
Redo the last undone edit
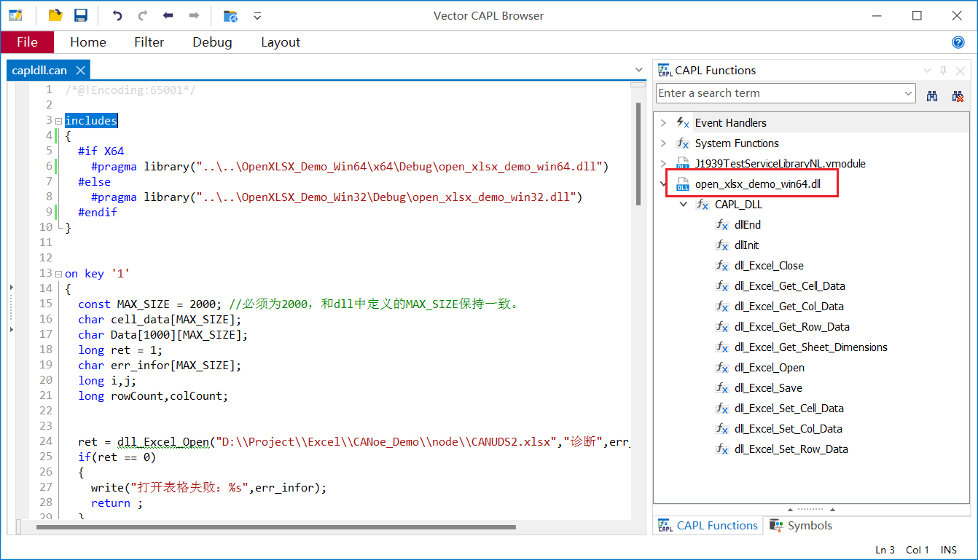tap(143, 15)
